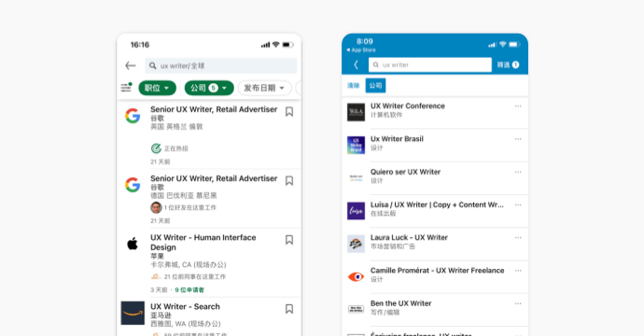Viewport: 644px width, 336px height.
Task: Open Ben the UX Writer result
Action: [x=400, y=303]
